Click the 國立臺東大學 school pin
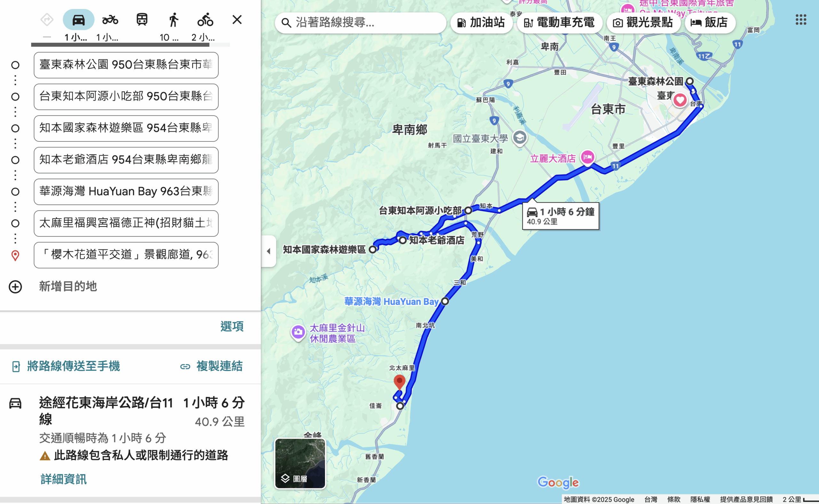Screen dimensions: 819x504 pos(519,138)
